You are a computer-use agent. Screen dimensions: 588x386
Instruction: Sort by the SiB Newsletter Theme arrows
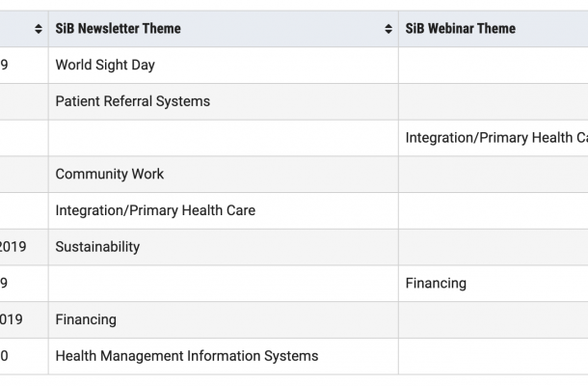(388, 29)
